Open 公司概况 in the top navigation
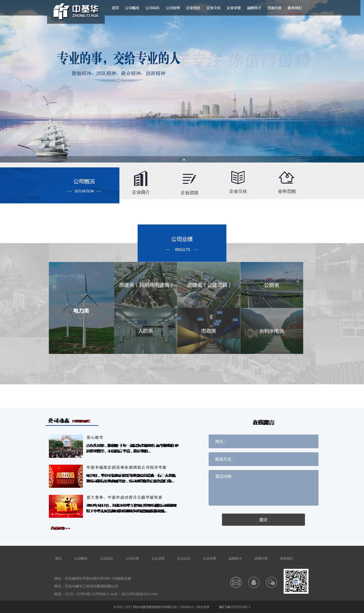This screenshot has width=364, height=613. click(x=132, y=8)
